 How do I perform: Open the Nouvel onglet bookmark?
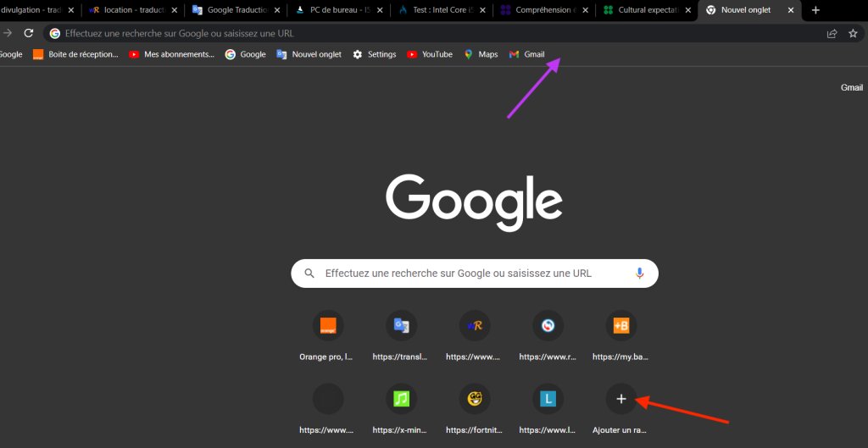coord(309,54)
